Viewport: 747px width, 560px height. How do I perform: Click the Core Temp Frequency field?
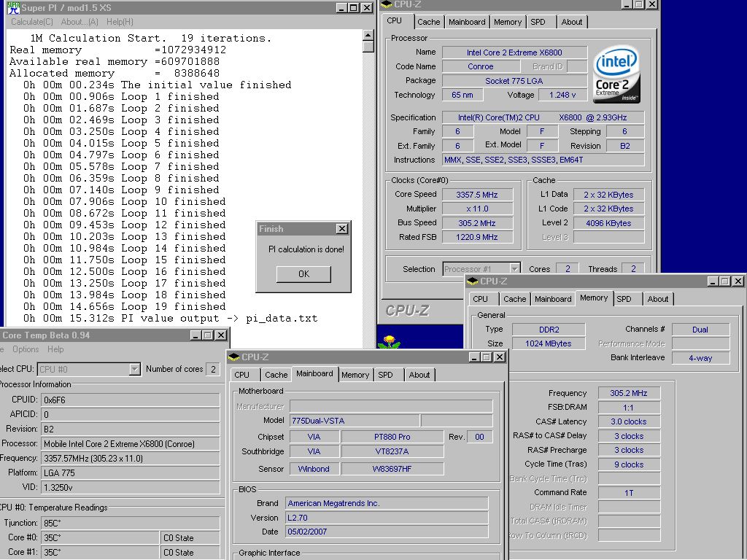coord(131,459)
